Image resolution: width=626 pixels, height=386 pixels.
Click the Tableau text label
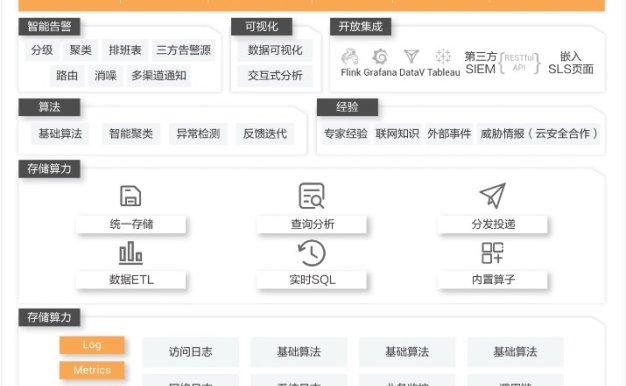tap(444, 72)
